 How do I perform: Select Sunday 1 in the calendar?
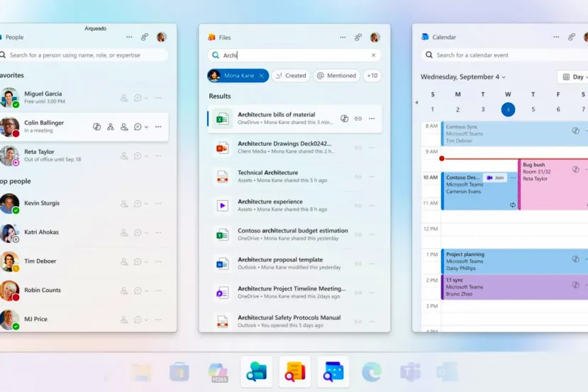point(433,109)
